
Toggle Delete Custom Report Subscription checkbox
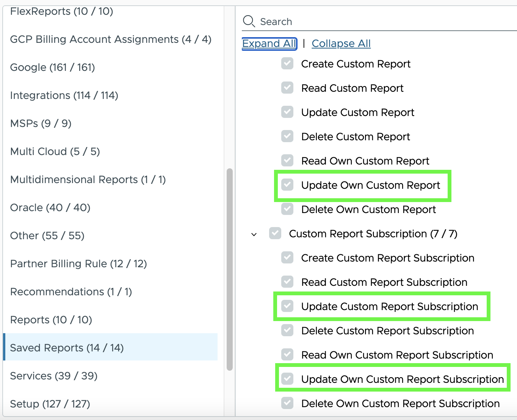[287, 331]
